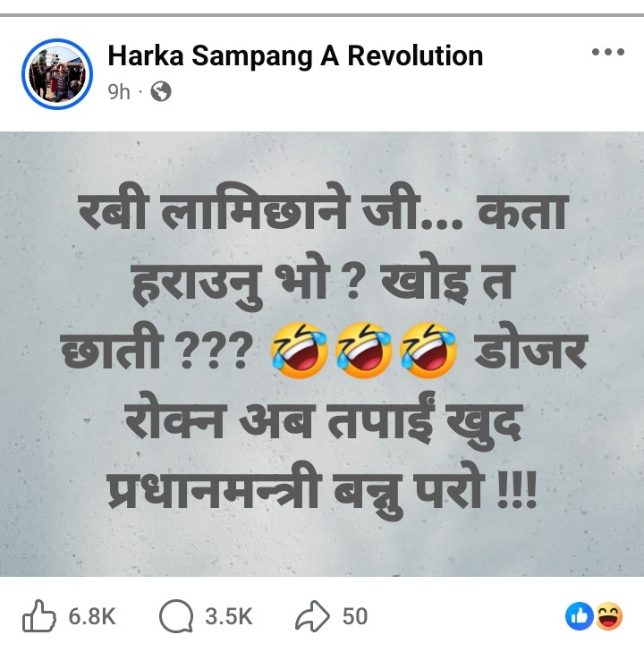Open the three-dot post options menu
The width and height of the screenshot is (644, 652).
pos(608,52)
